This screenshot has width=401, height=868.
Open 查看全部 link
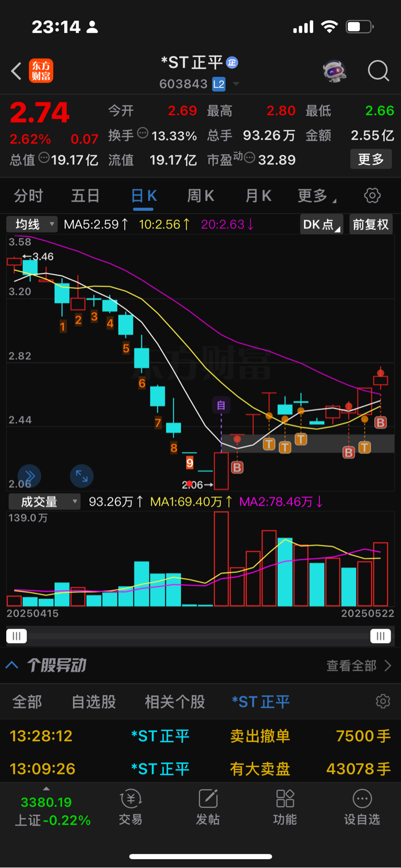tap(358, 665)
